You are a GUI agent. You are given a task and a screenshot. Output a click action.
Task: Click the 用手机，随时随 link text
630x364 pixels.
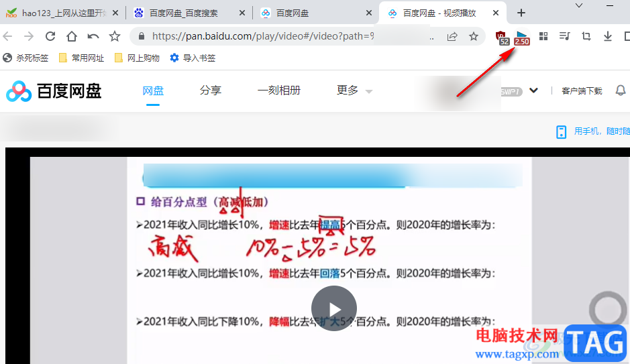tap(602, 131)
